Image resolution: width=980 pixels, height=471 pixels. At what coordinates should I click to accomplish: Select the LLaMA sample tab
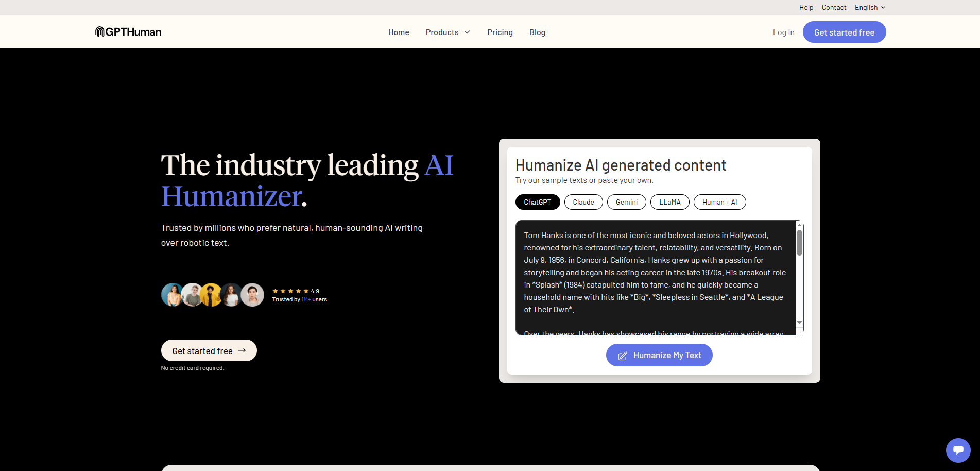coord(670,202)
